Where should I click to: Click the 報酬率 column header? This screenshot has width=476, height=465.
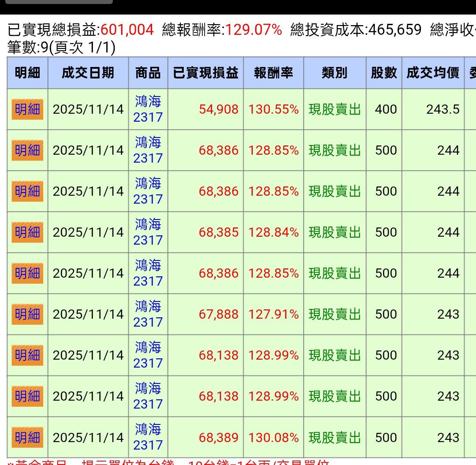click(274, 73)
